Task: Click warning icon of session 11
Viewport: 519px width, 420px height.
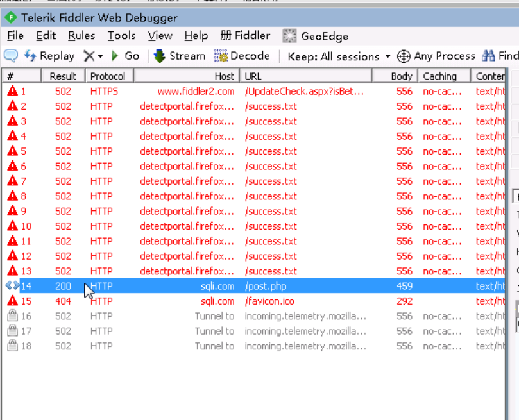Action: 13,240
